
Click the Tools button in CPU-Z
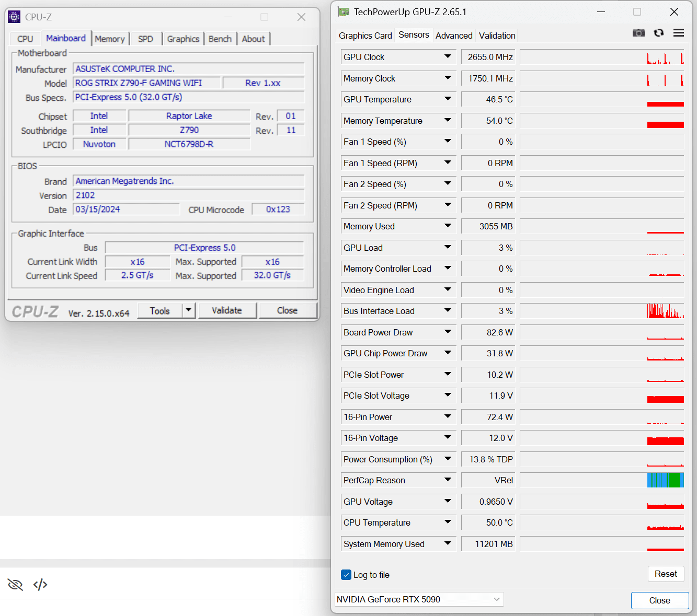click(160, 310)
